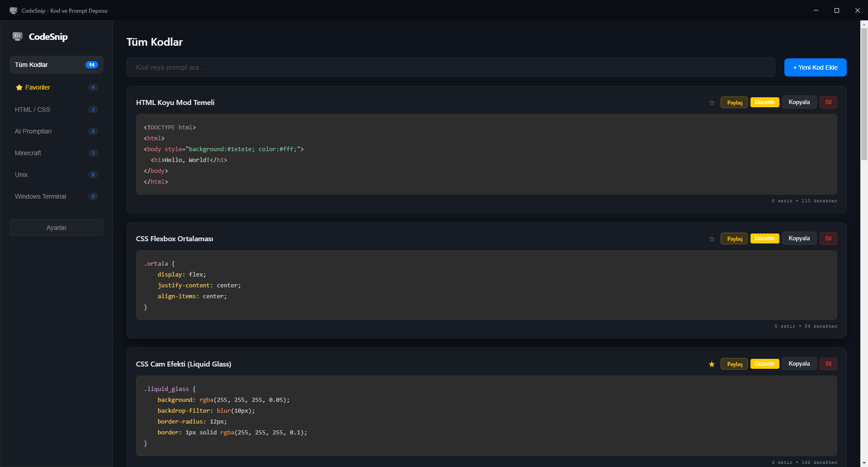The width and height of the screenshot is (868, 467).
Task: Maximize the CodeSnip window
Action: point(837,10)
